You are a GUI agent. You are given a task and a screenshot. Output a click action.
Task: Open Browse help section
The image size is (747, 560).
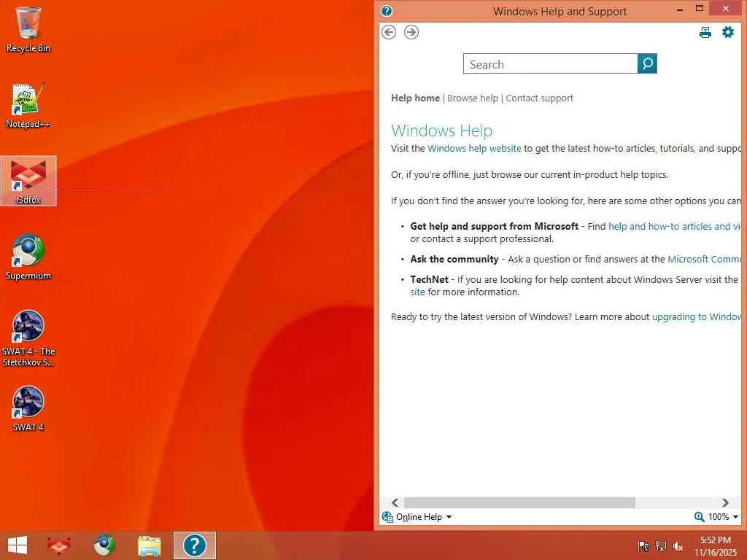tap(473, 98)
